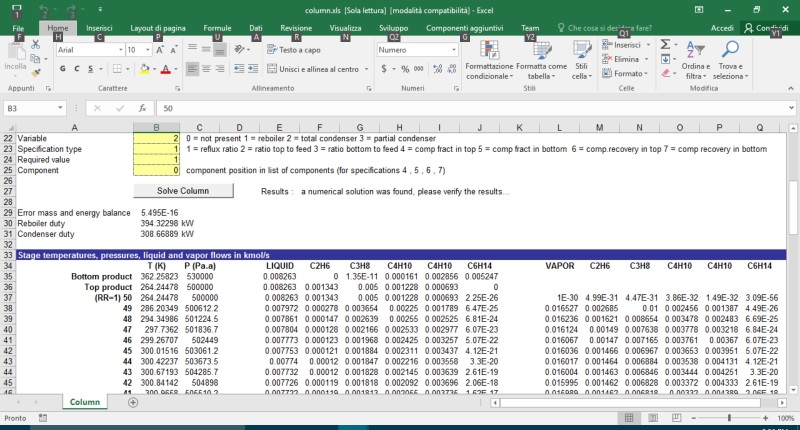This screenshot has height=430, width=800.
Task: Click the Solve Column button
Action: click(x=183, y=191)
